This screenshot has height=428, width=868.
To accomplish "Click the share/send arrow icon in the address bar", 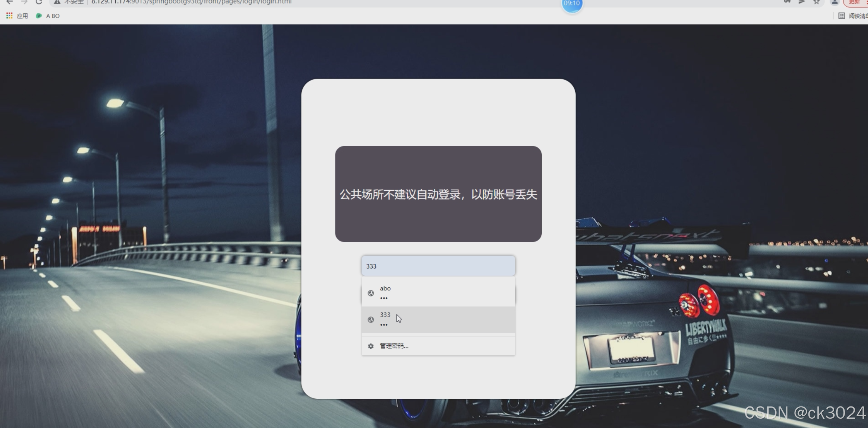I will pos(802,2).
